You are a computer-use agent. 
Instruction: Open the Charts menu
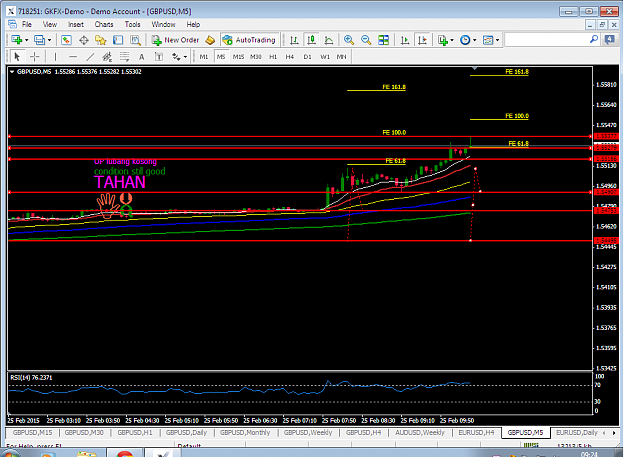(104, 24)
